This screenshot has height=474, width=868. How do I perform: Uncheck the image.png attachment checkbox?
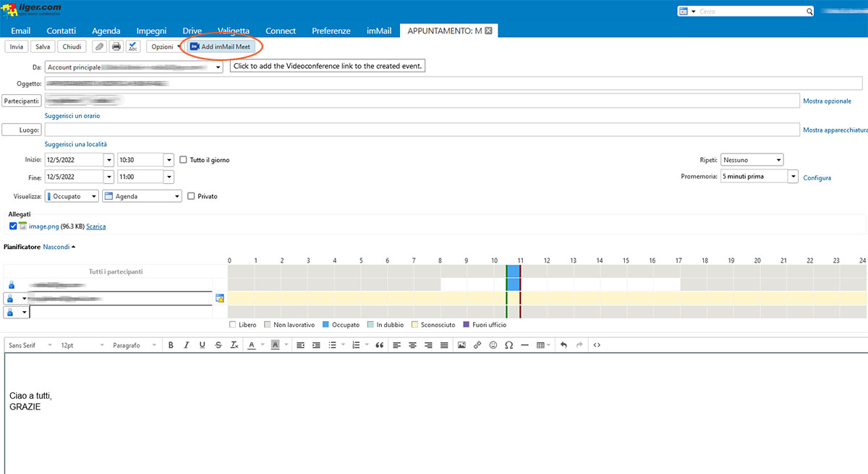coord(13,227)
